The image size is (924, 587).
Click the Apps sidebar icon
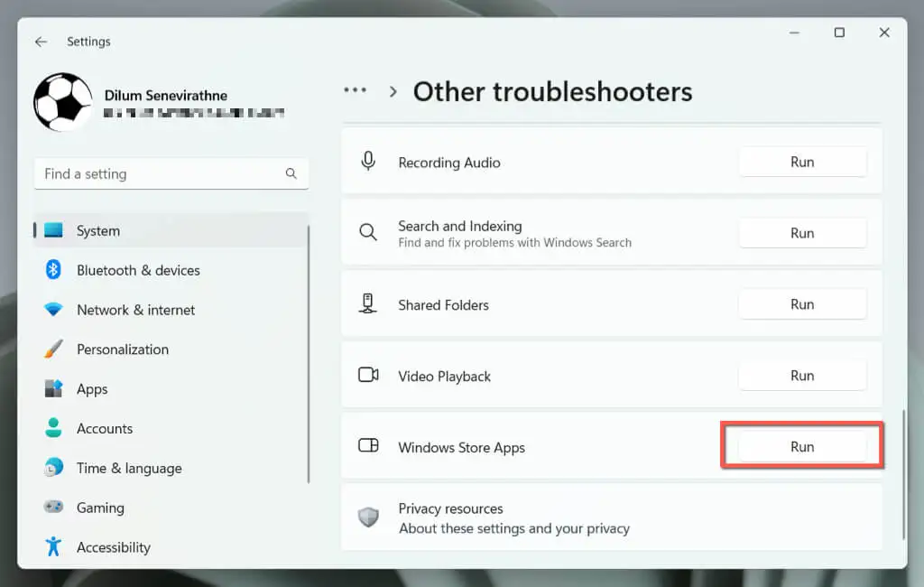pyautogui.click(x=53, y=389)
